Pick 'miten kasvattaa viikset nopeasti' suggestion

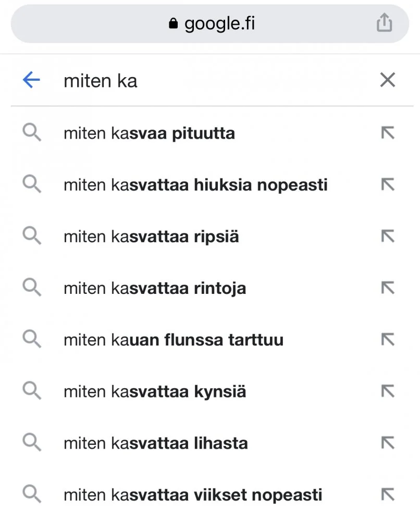coord(193,494)
